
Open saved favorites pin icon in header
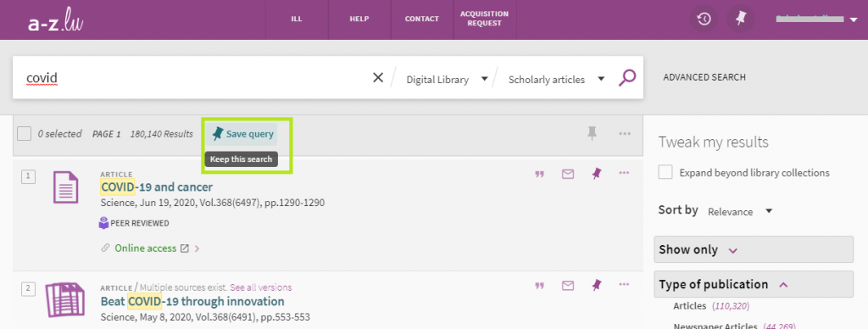point(741,20)
